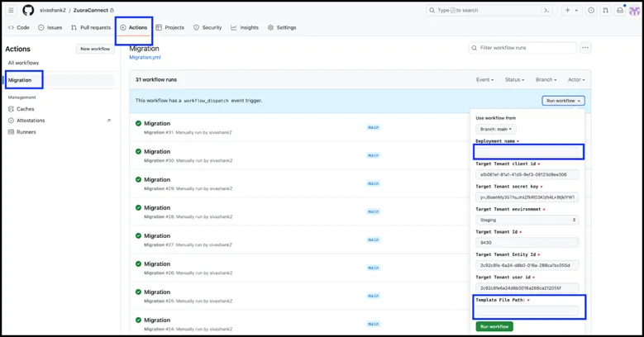Screen dimensions: 644x337
Task: Open the sivashankZ owner link
Action: click(53, 10)
